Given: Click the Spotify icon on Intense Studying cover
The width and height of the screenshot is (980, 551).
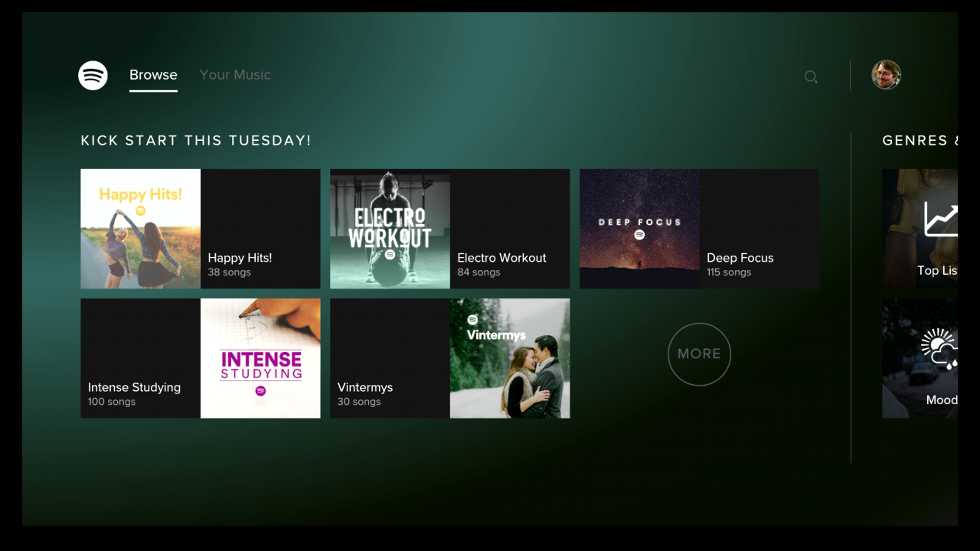Looking at the screenshot, I should 260,391.
